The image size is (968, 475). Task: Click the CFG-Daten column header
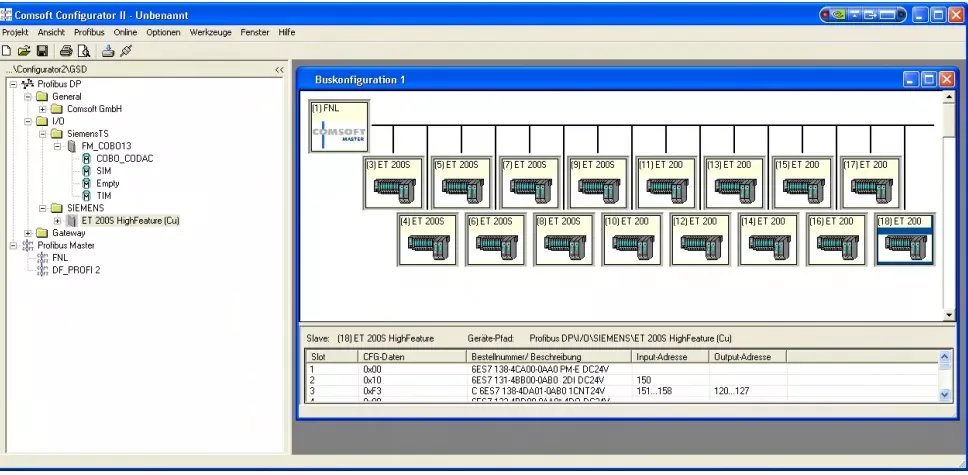coord(412,356)
